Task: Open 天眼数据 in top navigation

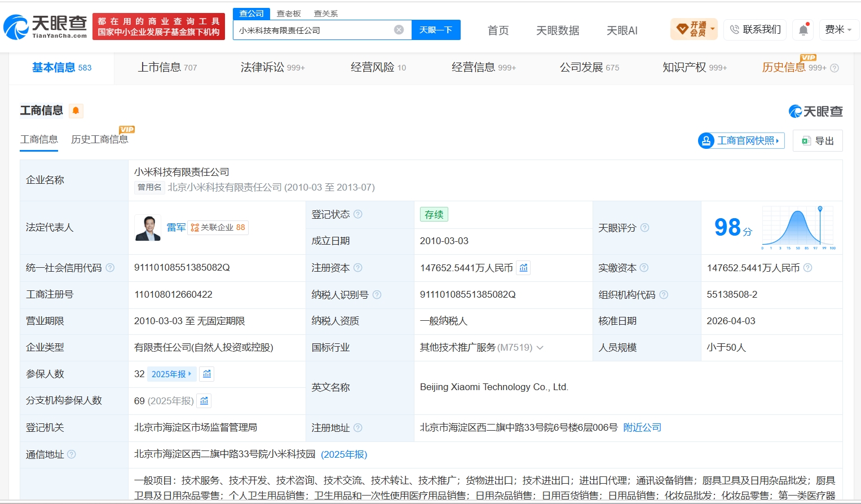Action: [x=558, y=30]
